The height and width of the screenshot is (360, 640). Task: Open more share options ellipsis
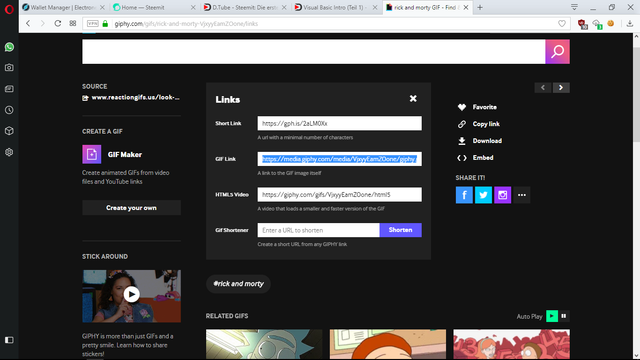pyautogui.click(x=522, y=195)
